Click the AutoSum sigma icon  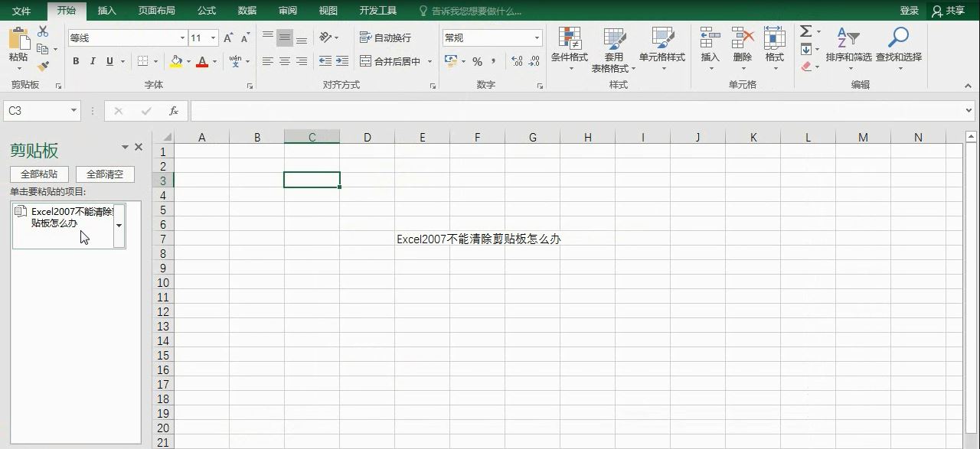pos(805,31)
